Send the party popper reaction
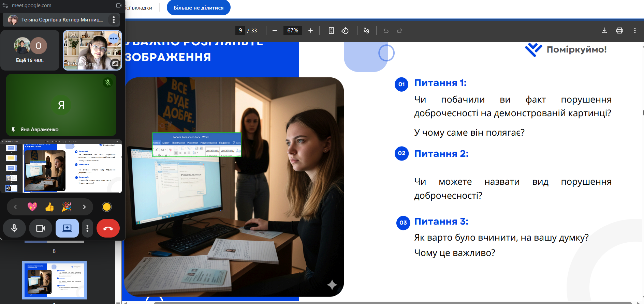Image resolution: width=644 pixels, height=304 pixels. click(x=67, y=207)
